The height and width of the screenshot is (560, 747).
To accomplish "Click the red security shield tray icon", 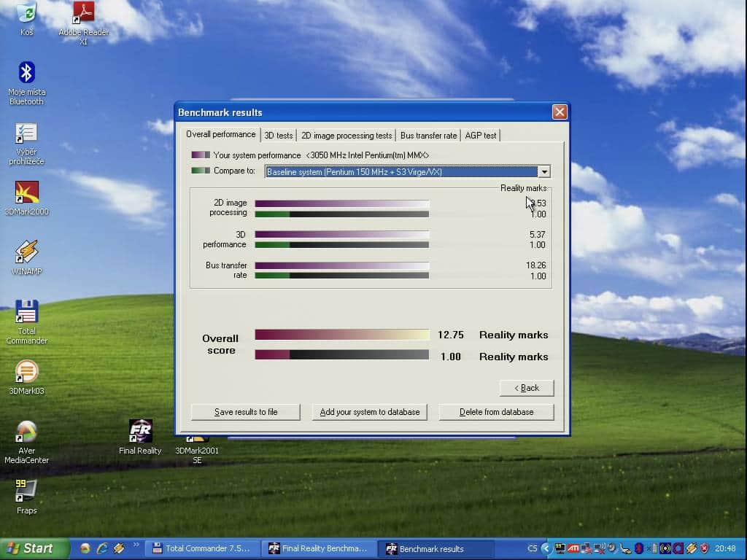I will coord(705,548).
